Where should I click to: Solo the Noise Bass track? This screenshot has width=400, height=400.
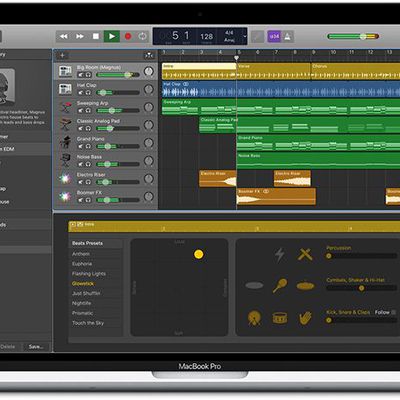88,164
